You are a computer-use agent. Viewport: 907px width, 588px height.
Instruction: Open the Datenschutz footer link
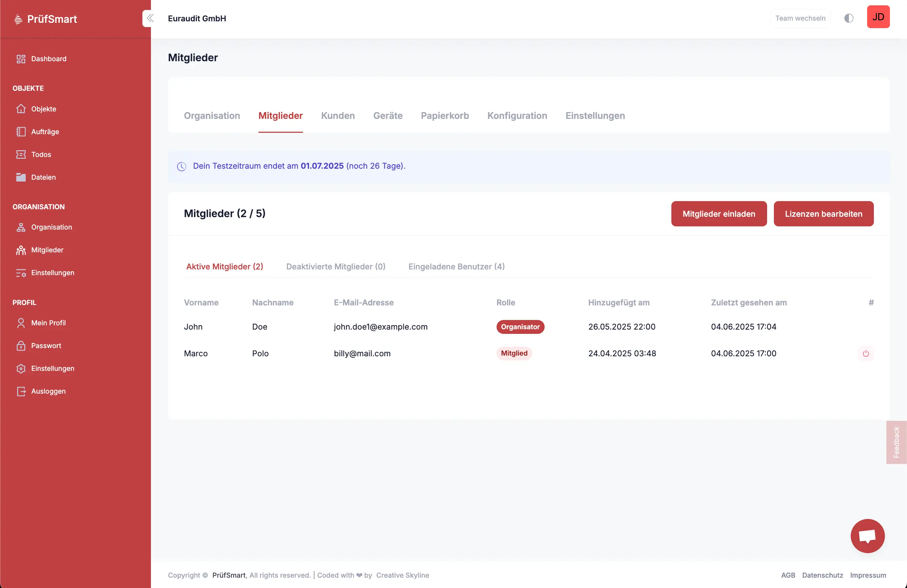(822, 575)
